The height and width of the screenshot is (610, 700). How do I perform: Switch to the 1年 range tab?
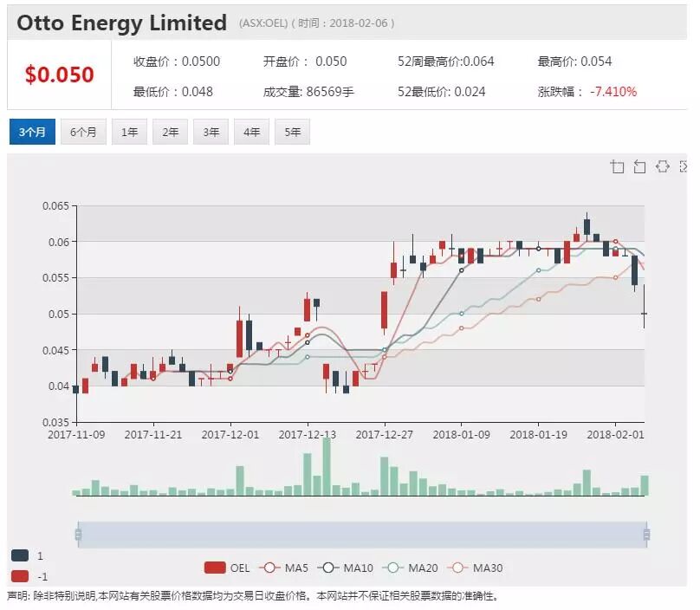coord(129,132)
